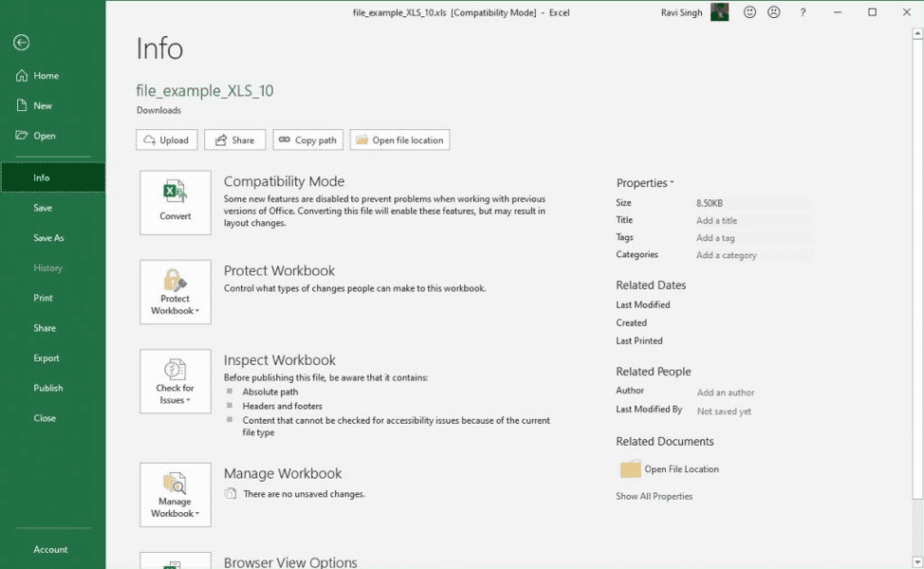Select the Home icon in the sidebar
Screen dimensions: 924x569
(x=23, y=75)
